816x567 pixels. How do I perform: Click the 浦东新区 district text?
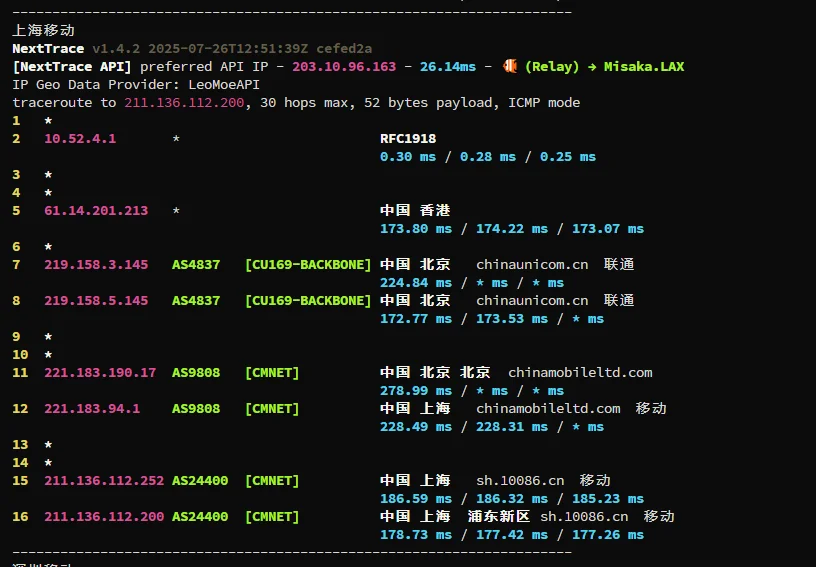499,516
